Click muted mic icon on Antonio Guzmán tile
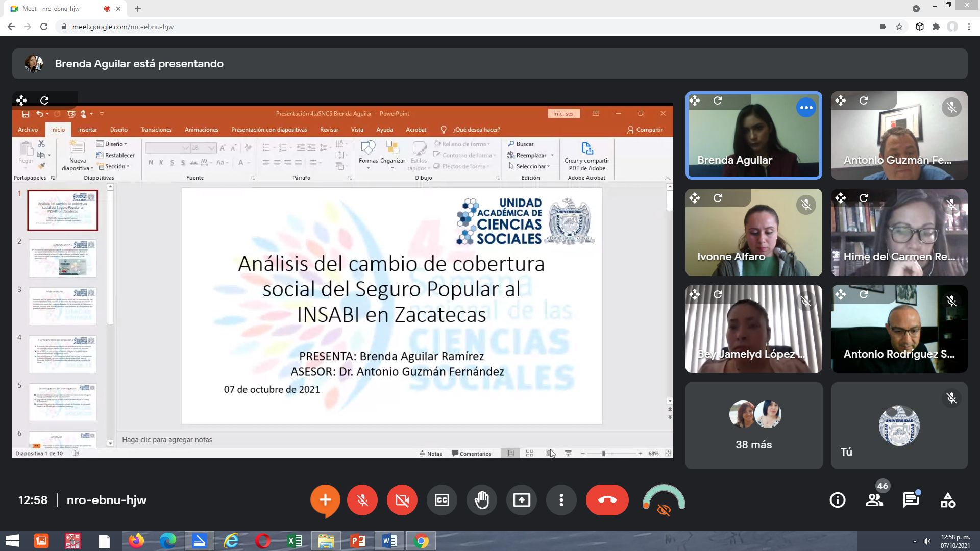 [951, 108]
